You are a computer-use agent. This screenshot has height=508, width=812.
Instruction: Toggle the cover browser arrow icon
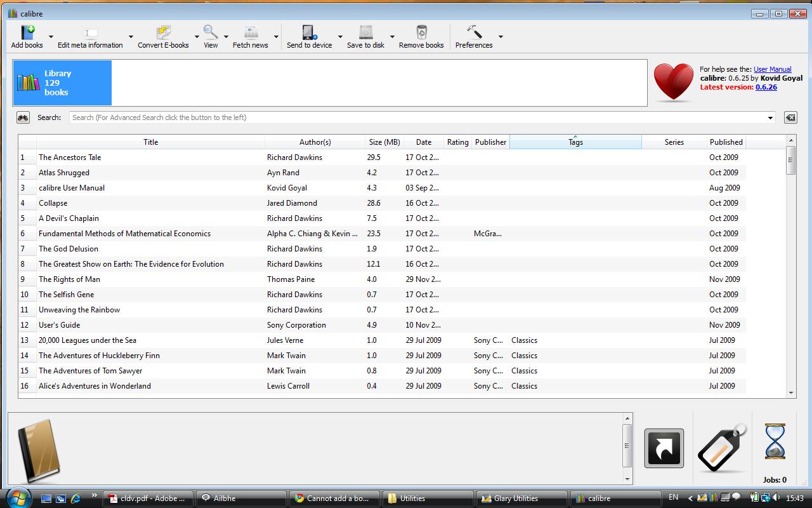pos(664,448)
